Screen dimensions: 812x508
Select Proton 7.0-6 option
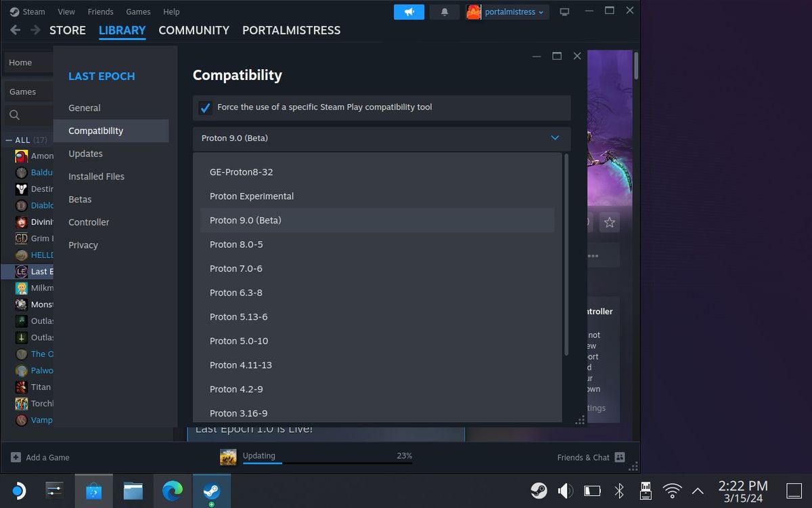[x=377, y=269]
